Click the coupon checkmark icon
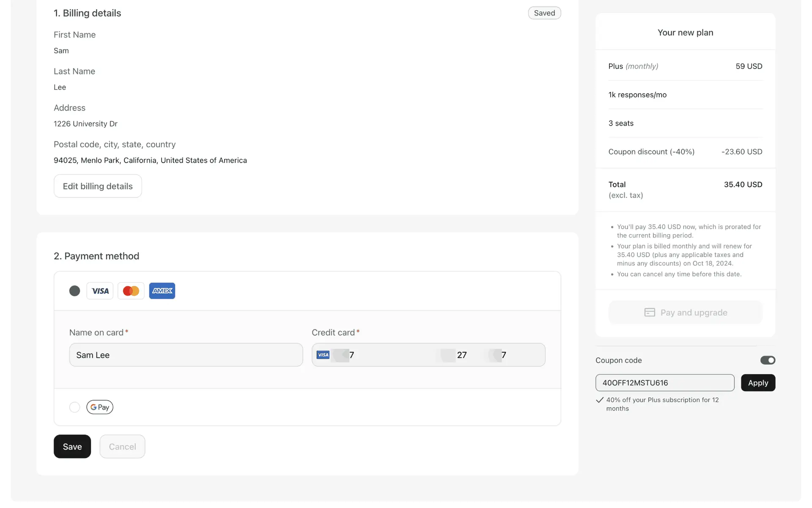This screenshot has width=812, height=508. tap(599, 400)
